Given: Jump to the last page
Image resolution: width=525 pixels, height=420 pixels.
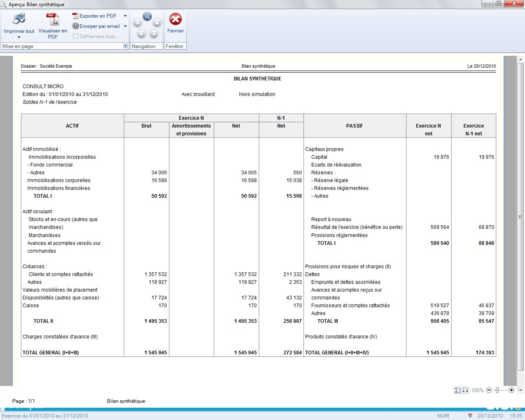Looking at the screenshot, I should tap(157, 23).
